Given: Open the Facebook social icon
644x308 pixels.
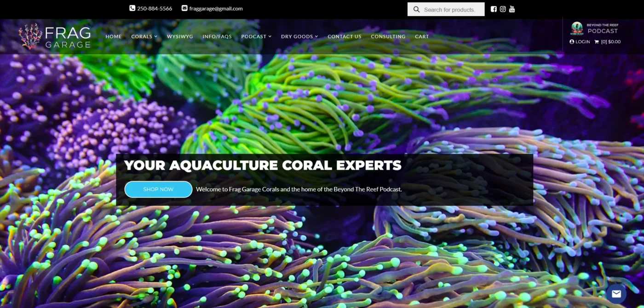Looking at the screenshot, I should pos(494,9).
